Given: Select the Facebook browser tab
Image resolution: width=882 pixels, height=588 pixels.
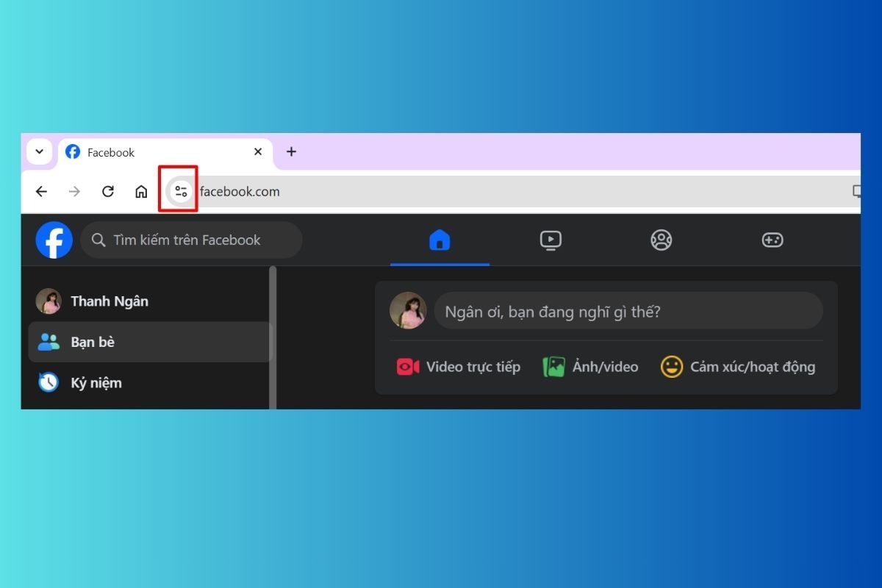Looking at the screenshot, I should 165,152.
